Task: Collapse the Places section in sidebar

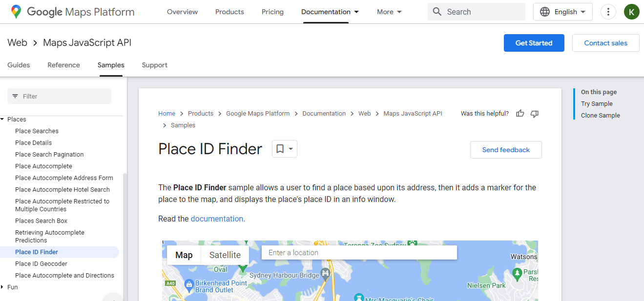Action: (x=2, y=120)
